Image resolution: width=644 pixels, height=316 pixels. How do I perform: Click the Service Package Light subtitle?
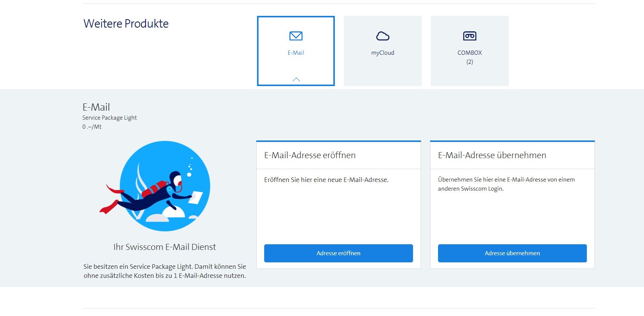point(110,118)
